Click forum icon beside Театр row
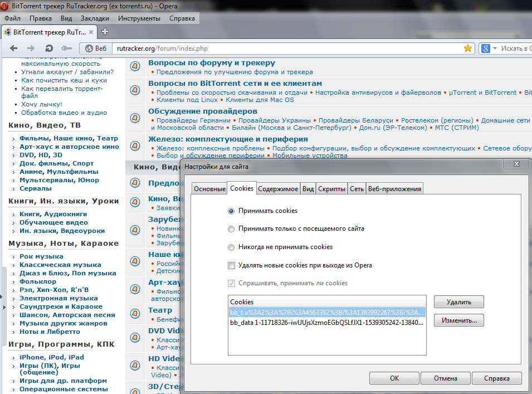This screenshot has height=394, width=532. 135,313
